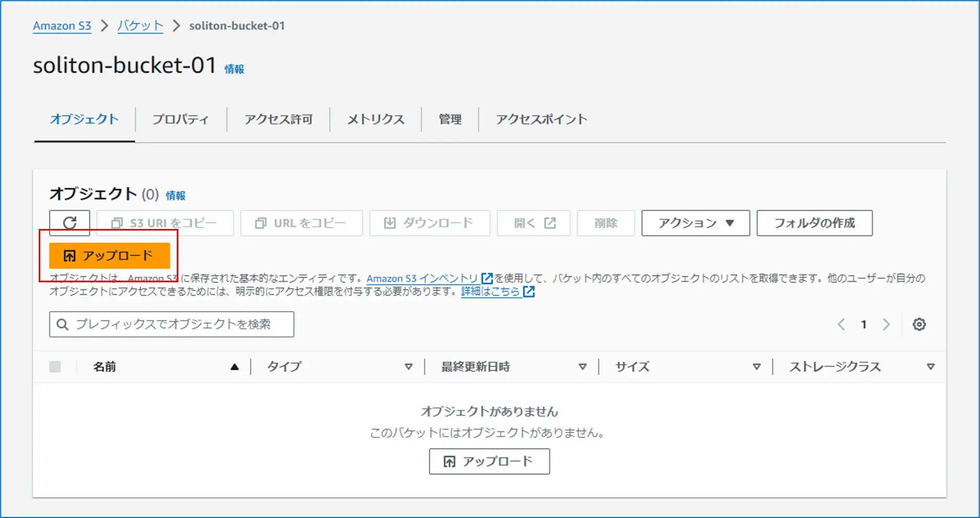Open the アクション dropdown menu
980x518 pixels.
click(x=696, y=223)
